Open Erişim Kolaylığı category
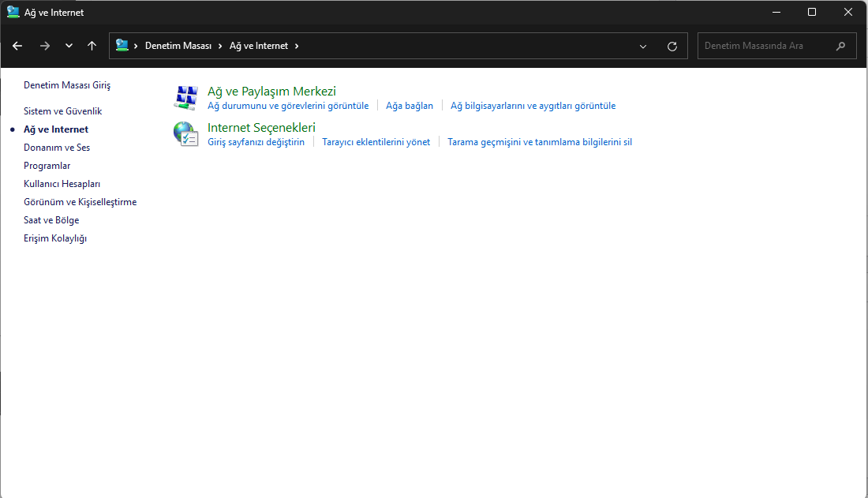Screen dimensions: 868x498 point(55,239)
